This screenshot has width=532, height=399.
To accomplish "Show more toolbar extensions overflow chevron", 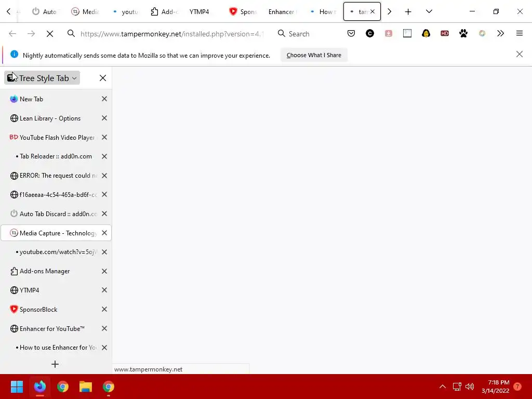I will (x=500, y=33).
